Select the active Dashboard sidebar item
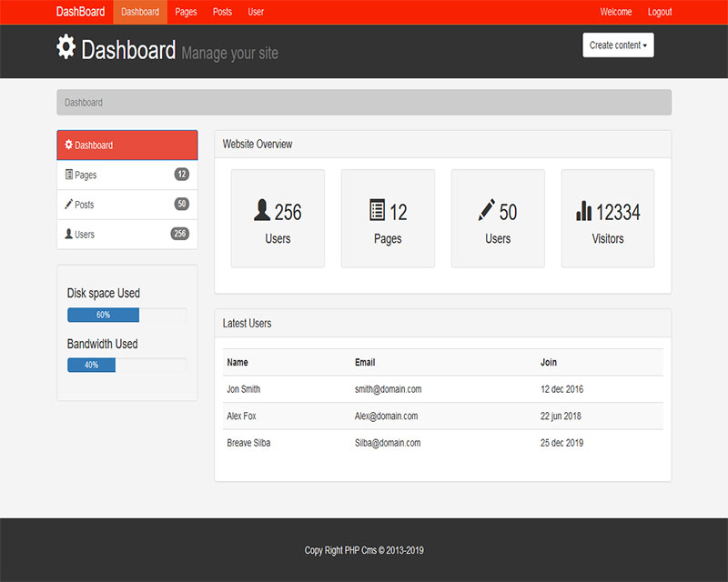 (x=126, y=145)
